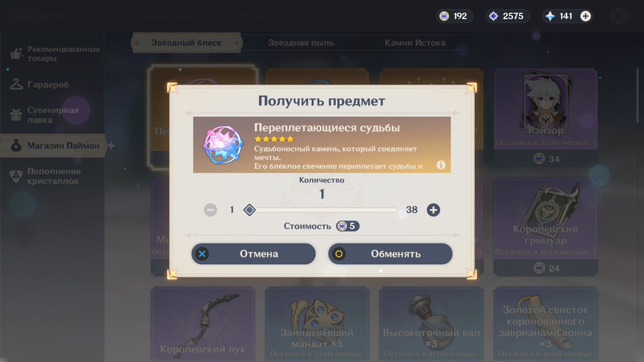Open Пополнение кристаллов gem icon
The width and height of the screenshot is (644, 362).
coord(16,176)
